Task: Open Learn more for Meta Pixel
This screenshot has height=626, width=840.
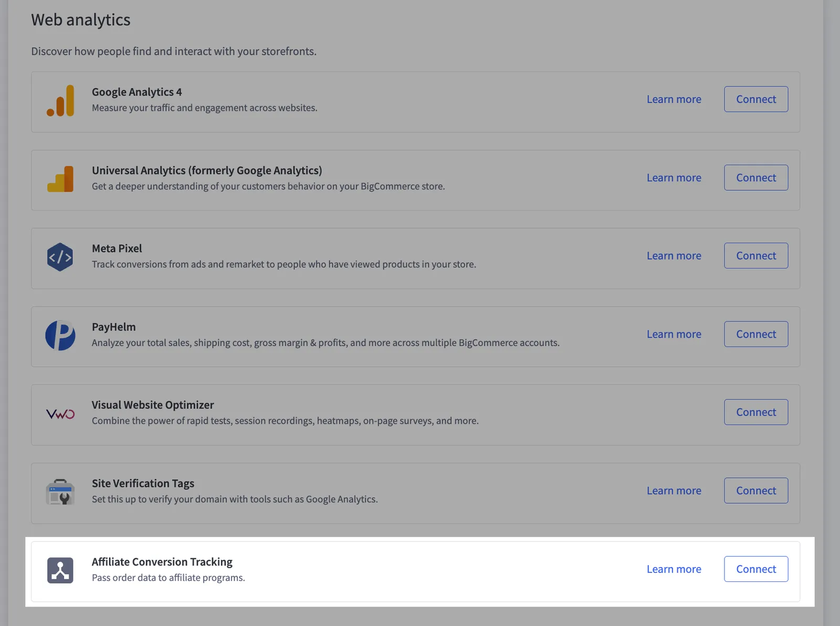Action: [x=674, y=256]
